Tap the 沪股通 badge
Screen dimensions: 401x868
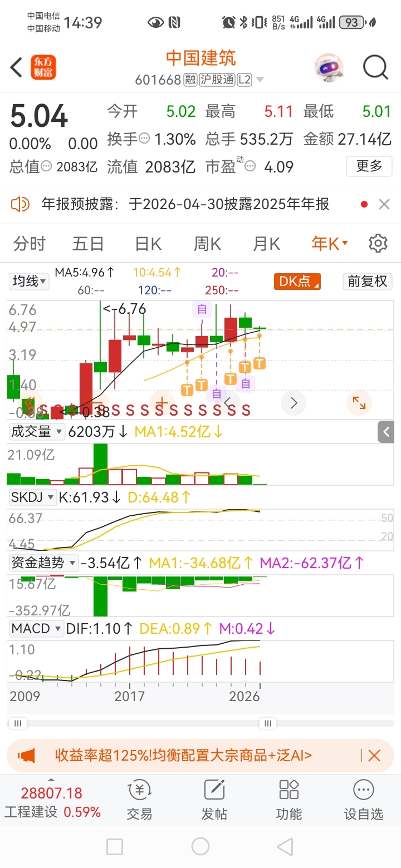(217, 80)
